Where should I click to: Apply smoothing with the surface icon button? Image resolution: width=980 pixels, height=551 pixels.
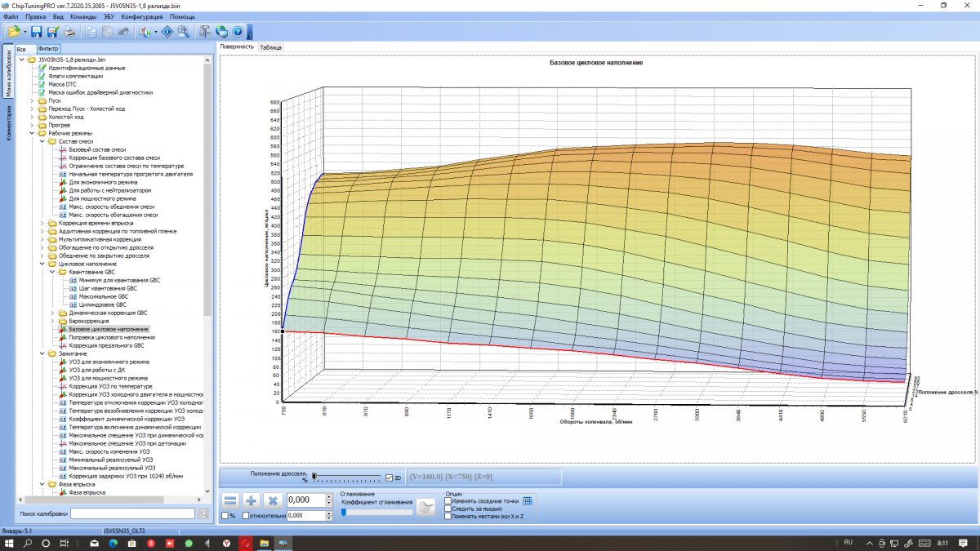tap(425, 508)
